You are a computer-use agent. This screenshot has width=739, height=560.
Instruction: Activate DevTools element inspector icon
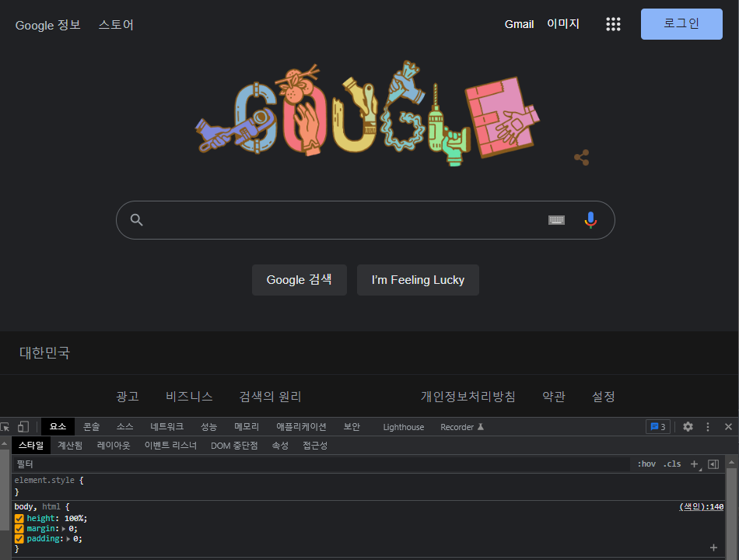(5, 427)
